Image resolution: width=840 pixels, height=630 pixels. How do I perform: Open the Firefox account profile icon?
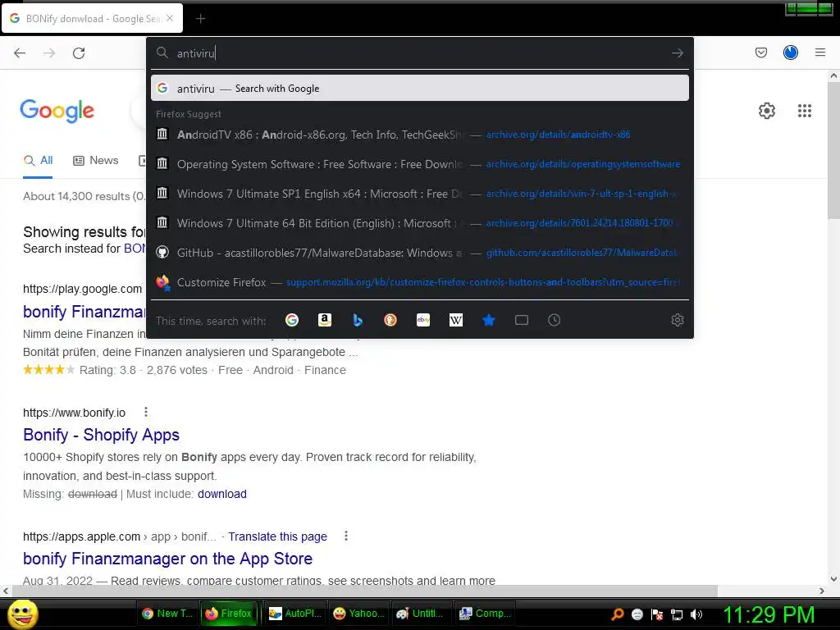791,52
